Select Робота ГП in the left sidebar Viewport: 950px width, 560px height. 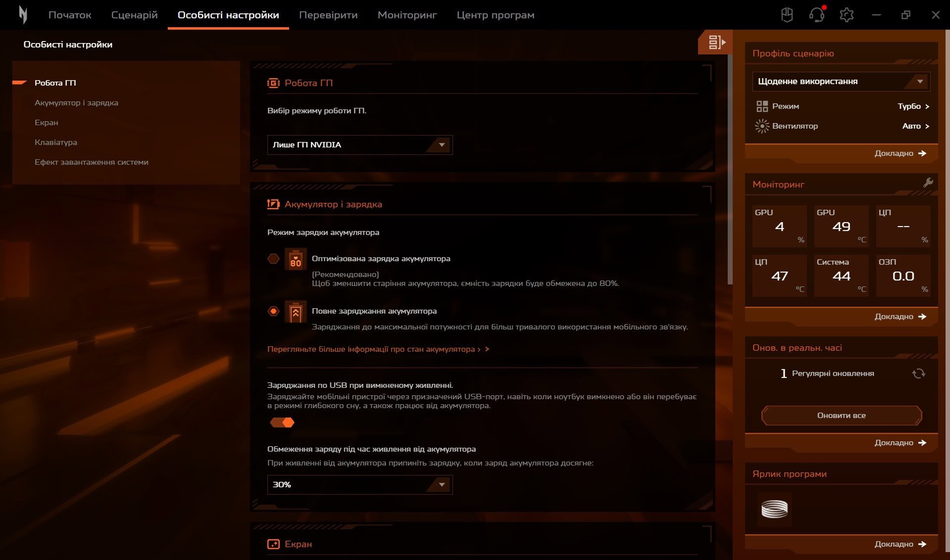click(x=55, y=83)
